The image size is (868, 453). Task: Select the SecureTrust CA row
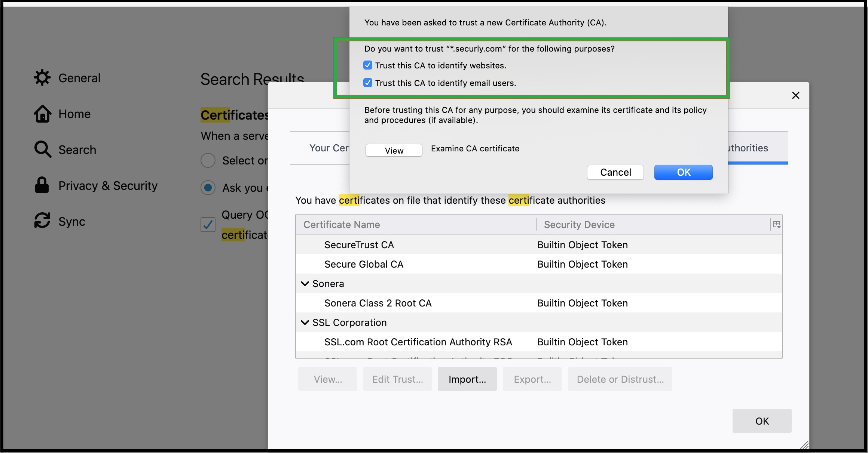click(x=539, y=245)
